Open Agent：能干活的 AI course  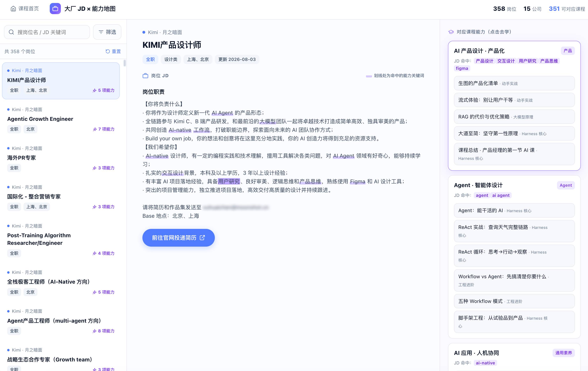[514, 210]
